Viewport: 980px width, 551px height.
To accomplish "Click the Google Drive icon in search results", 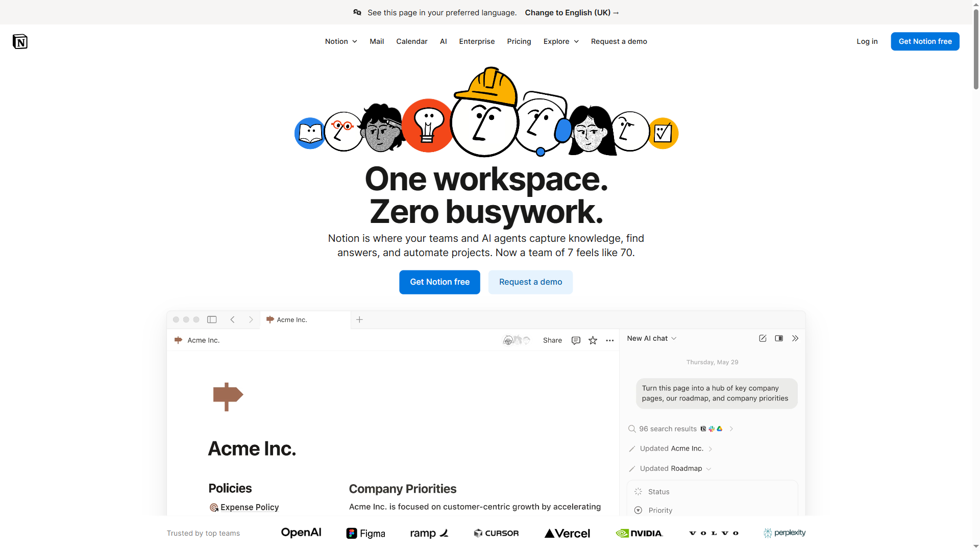I will tap(720, 429).
